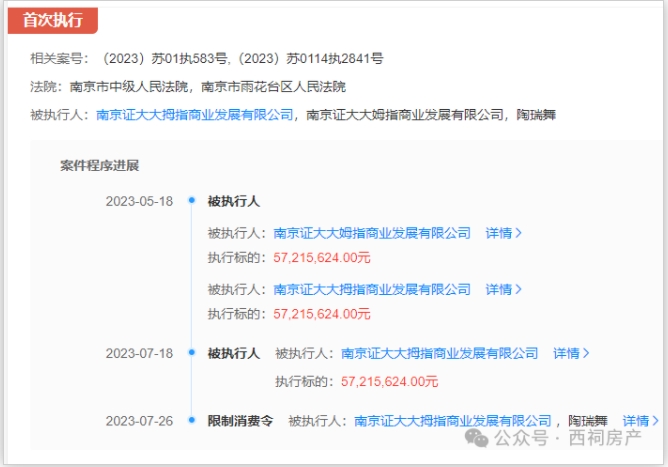
Task: Click date 2023-07-18
Action: [x=139, y=353]
